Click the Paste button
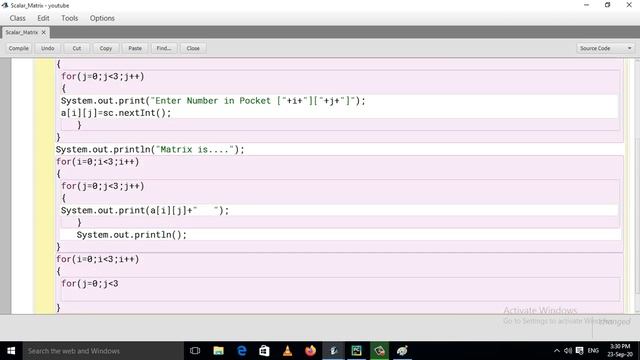The height and width of the screenshot is (360, 640). pos(135,48)
